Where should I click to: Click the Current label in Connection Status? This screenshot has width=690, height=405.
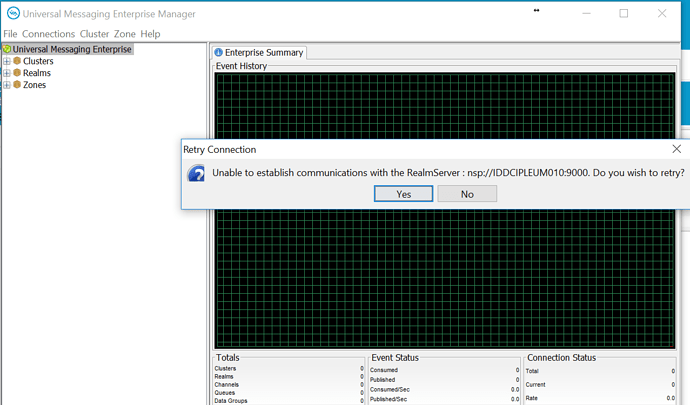(535, 385)
